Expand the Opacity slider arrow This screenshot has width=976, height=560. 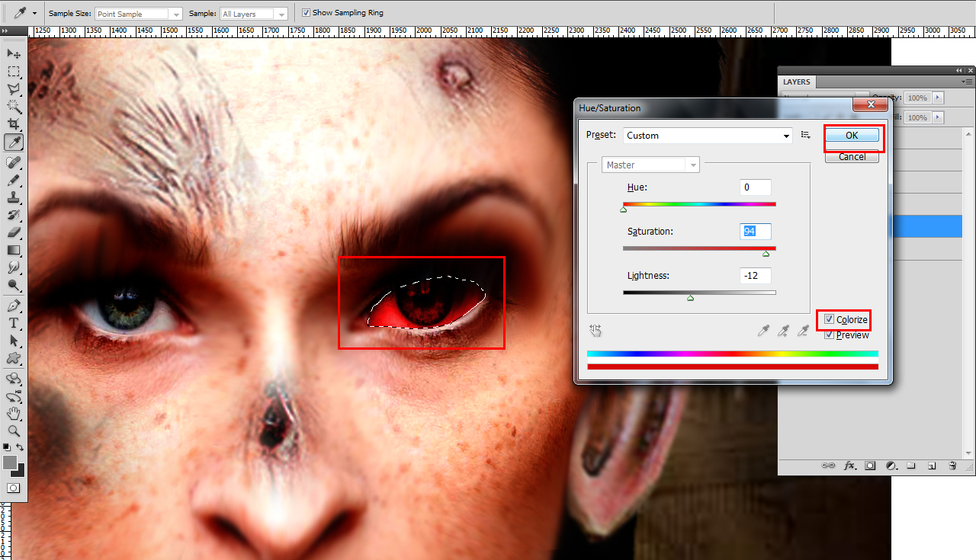click(x=938, y=98)
